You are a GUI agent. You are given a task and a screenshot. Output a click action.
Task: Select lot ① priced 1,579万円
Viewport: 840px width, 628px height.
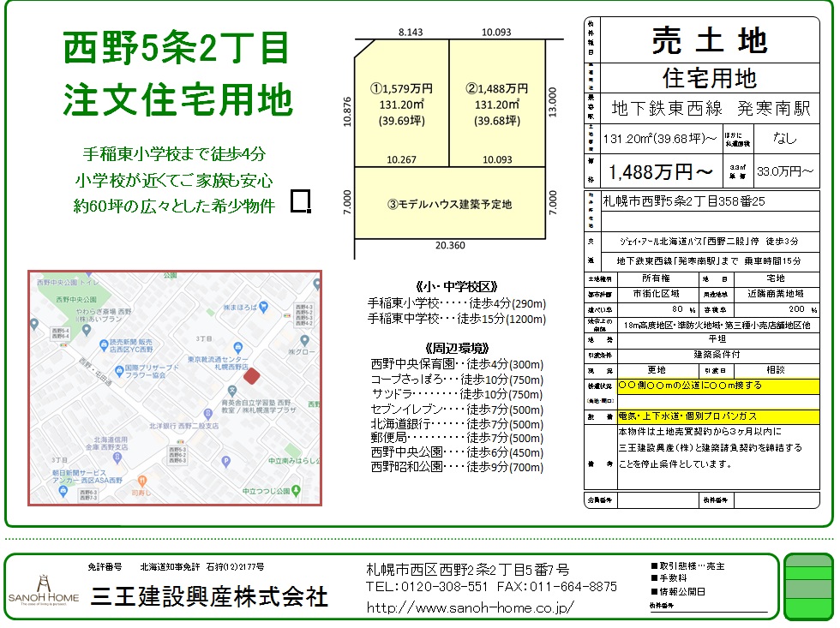(401, 105)
